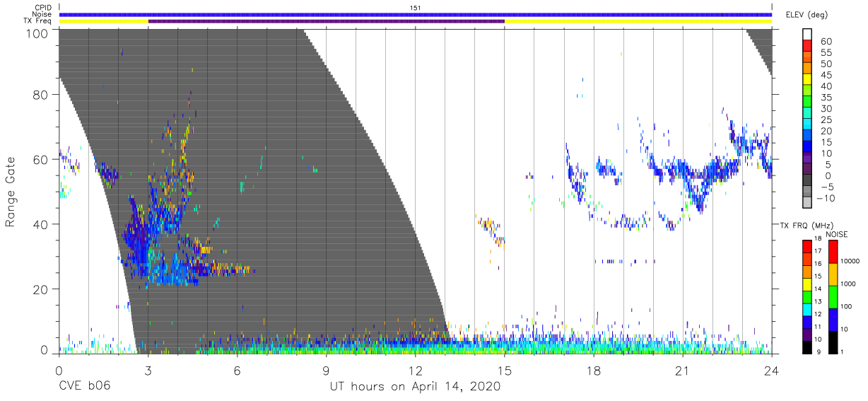Click the '10000' label on the NOISE colorbar
Image resolution: width=868 pixels, height=401 pixels.
(850, 261)
